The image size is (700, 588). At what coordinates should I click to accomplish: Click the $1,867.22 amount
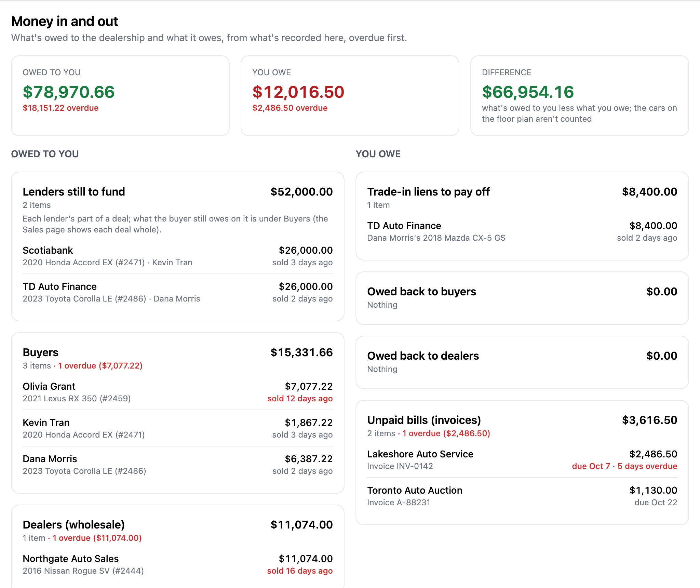tap(309, 423)
